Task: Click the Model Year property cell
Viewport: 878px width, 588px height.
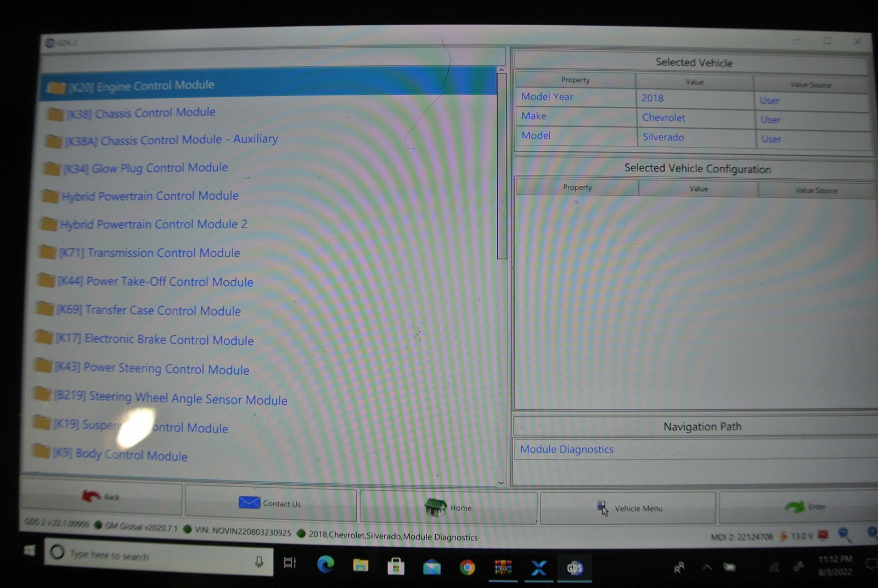Action: 575,97
